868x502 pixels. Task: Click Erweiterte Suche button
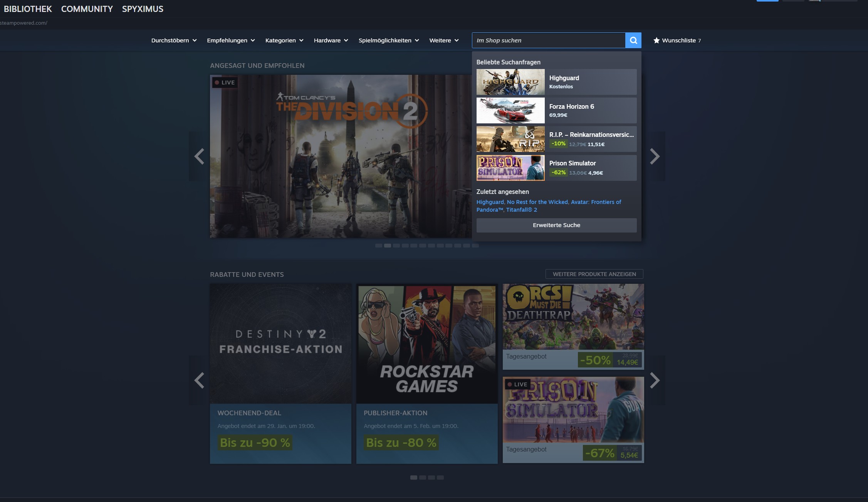coord(556,225)
